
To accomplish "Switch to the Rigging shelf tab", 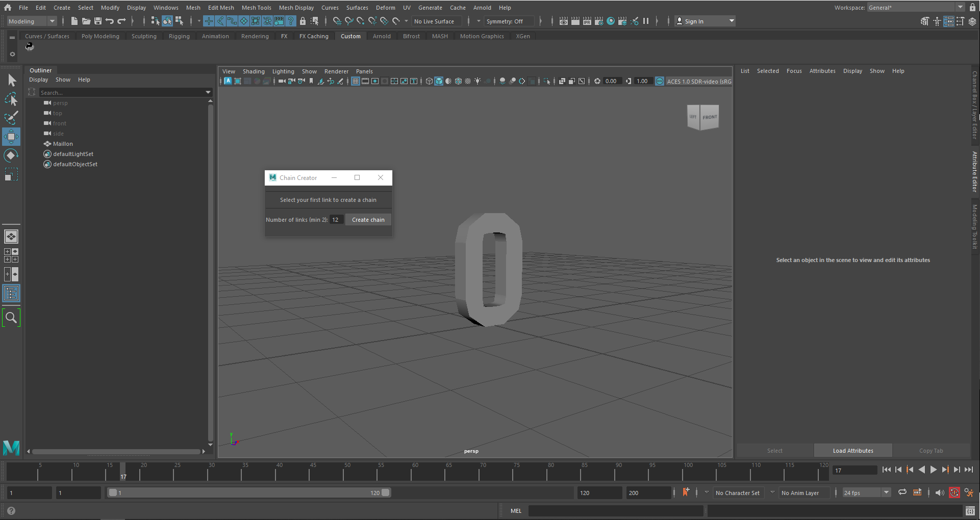I will tap(179, 36).
